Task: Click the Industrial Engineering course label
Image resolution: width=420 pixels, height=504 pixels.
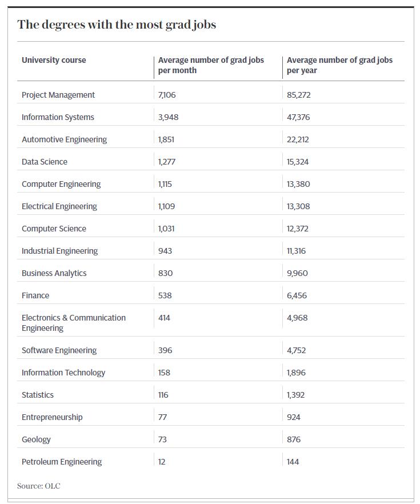Action: point(59,251)
